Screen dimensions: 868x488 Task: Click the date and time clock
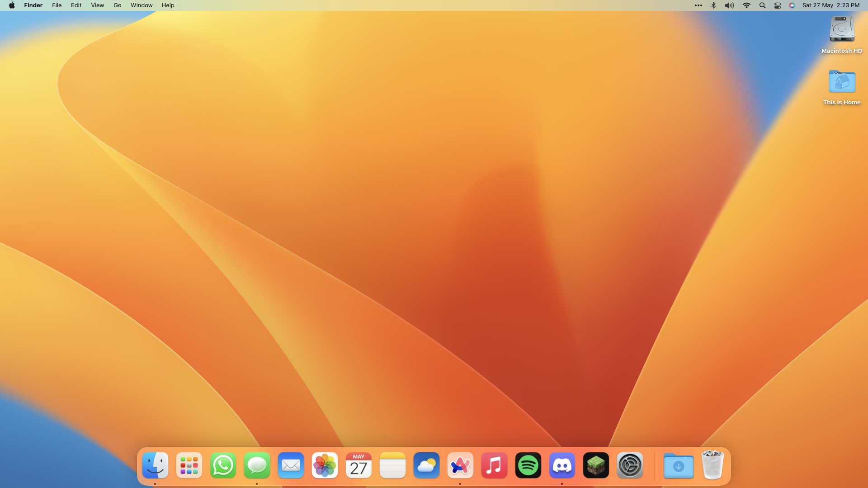[831, 5]
